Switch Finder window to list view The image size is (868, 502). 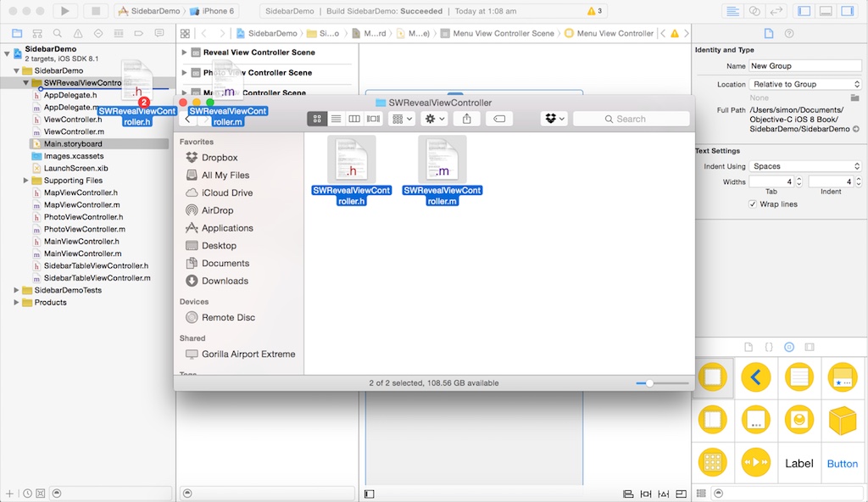336,119
